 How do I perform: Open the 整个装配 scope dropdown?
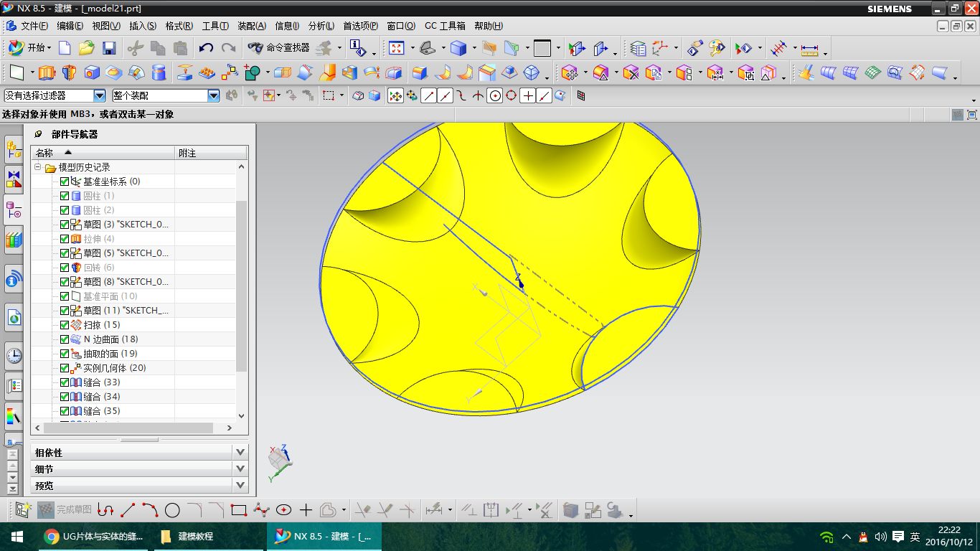pos(213,95)
